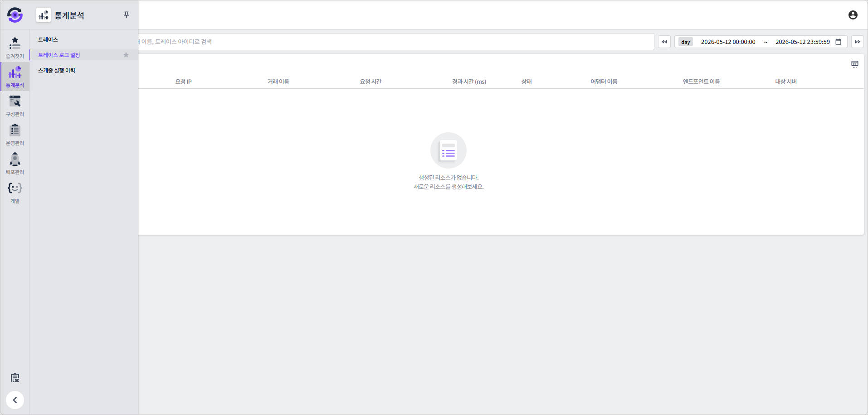Select the 통계분석 sidebar icon
This screenshot has width=868, height=415.
pyautogui.click(x=15, y=77)
